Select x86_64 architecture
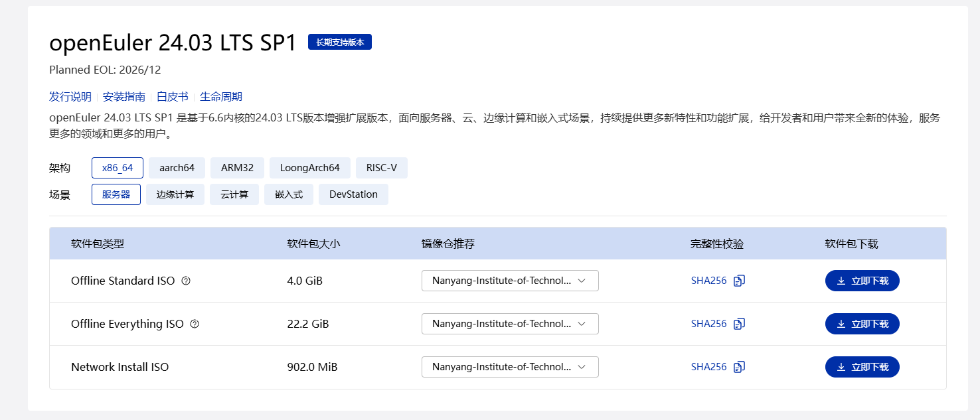980x420 pixels. click(118, 168)
